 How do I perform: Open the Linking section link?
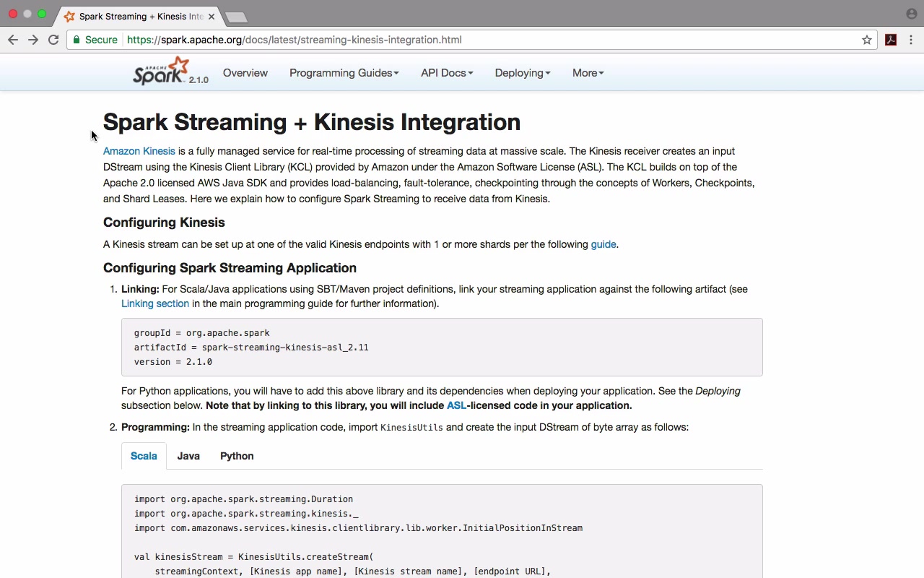[x=155, y=303]
